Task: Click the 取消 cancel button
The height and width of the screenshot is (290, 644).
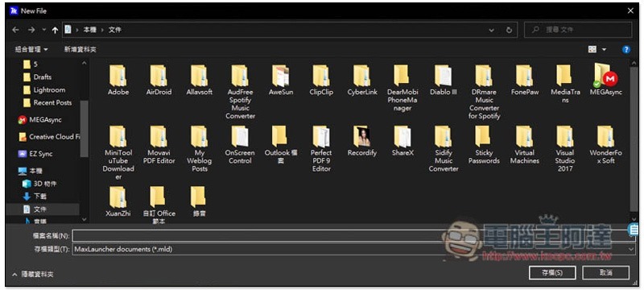Action: [606, 272]
